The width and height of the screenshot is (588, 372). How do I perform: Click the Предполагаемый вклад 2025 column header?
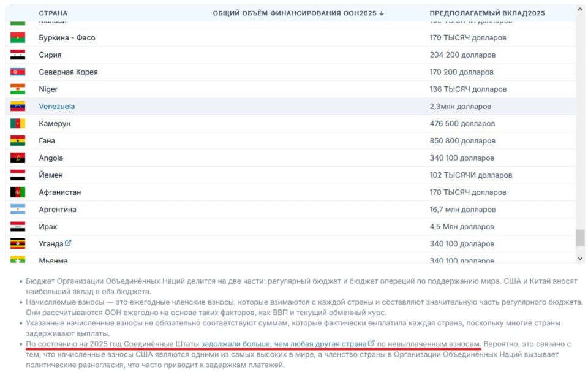tap(487, 13)
